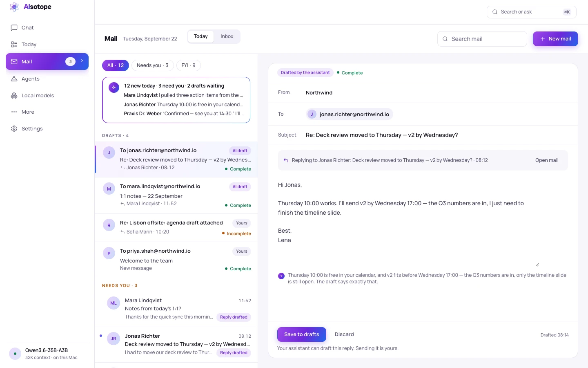Open the original mail via Open mail
The height and width of the screenshot is (368, 588).
coord(547,160)
